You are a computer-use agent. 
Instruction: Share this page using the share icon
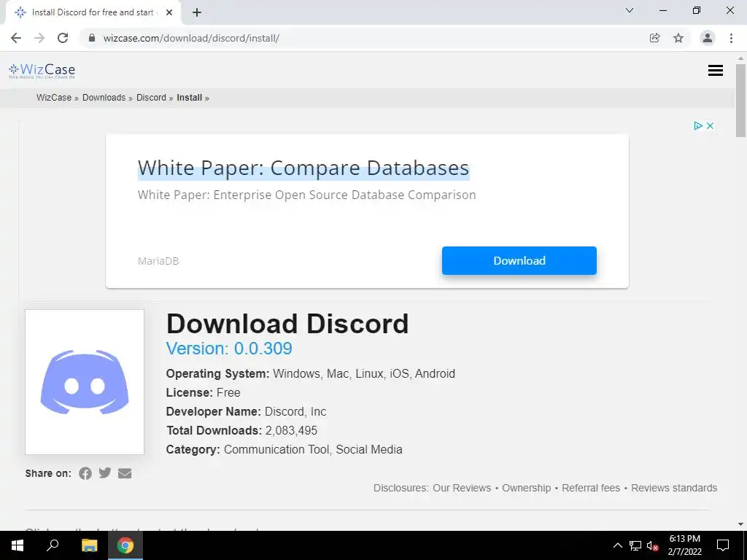click(x=654, y=38)
